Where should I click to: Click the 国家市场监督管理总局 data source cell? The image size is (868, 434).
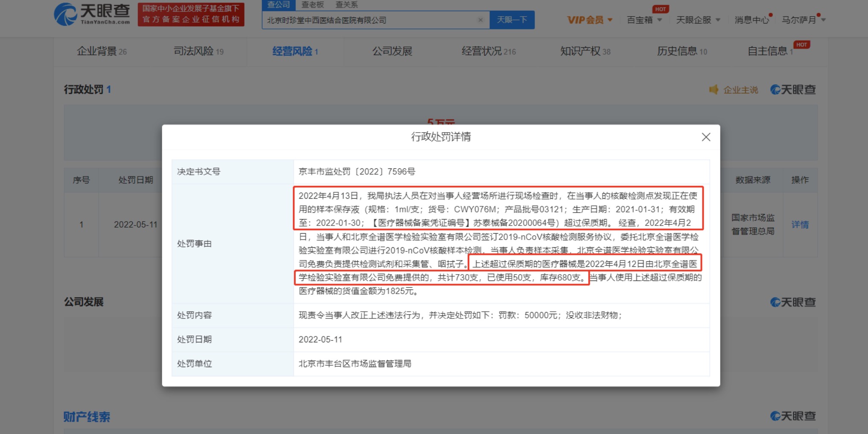[x=753, y=225]
